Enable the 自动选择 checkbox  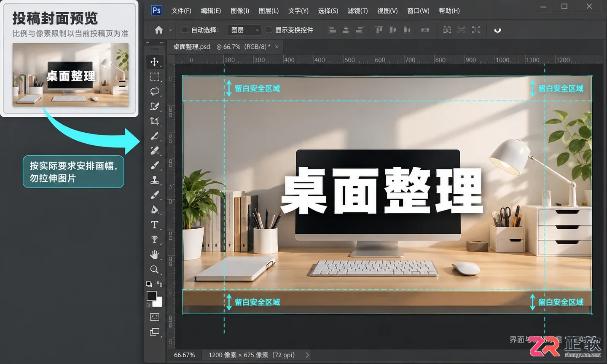click(185, 30)
